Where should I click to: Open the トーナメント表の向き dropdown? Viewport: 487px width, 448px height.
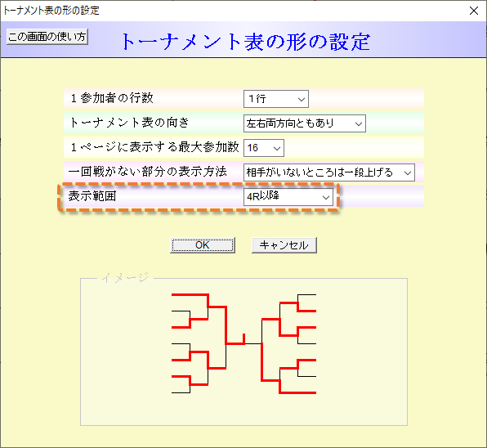304,123
